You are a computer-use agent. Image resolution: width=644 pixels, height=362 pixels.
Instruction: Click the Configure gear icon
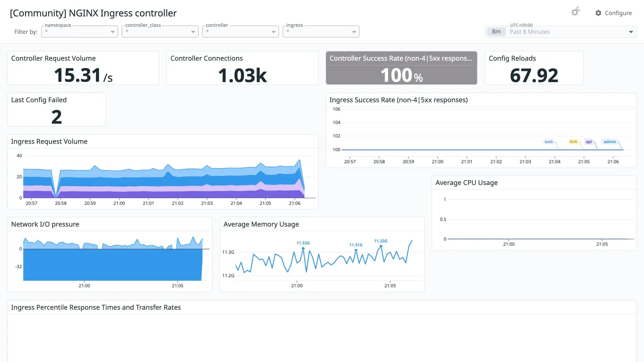point(598,13)
